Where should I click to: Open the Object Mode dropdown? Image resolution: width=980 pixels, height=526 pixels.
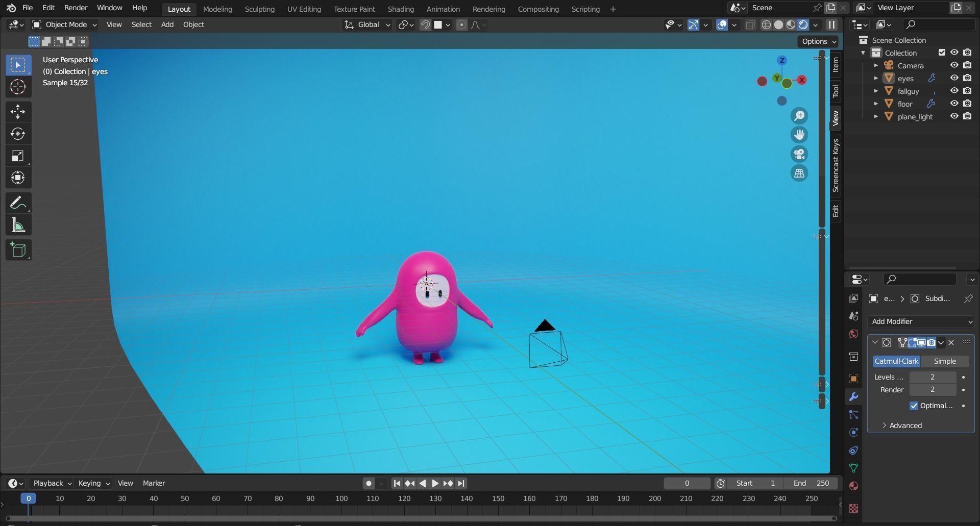pyautogui.click(x=64, y=24)
